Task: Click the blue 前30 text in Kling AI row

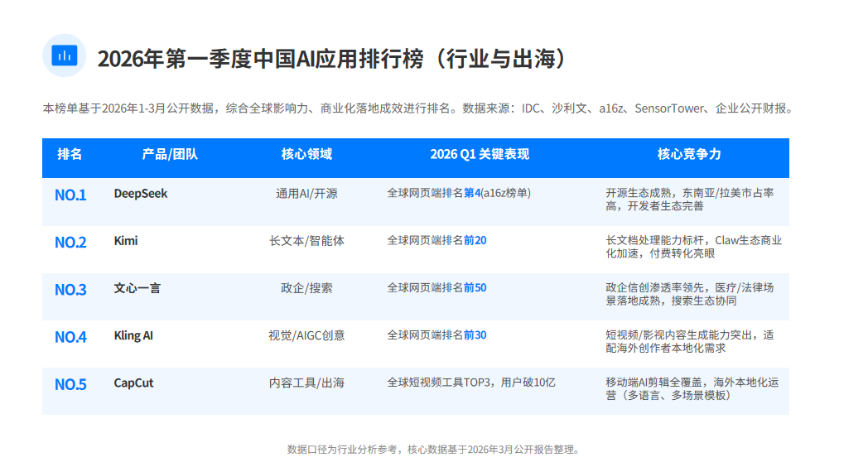Action: tap(475, 335)
